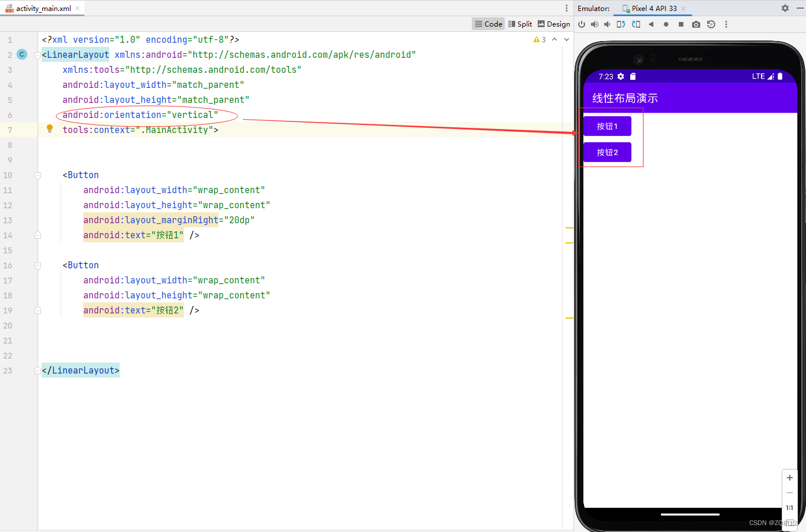Switch editor to Code view
The image size is (806, 532).
[x=489, y=24]
